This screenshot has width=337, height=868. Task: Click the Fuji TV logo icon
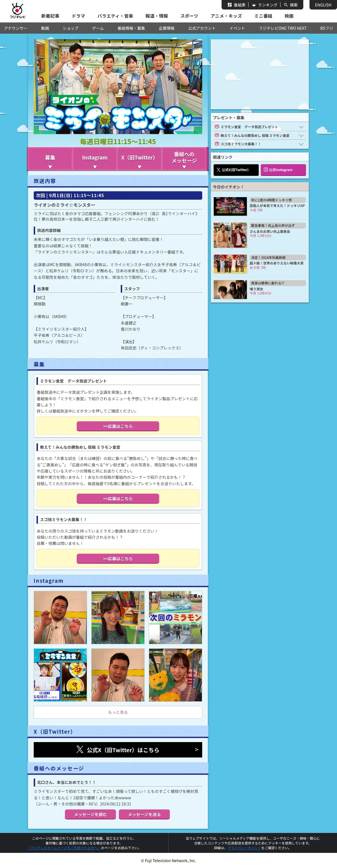click(17, 10)
